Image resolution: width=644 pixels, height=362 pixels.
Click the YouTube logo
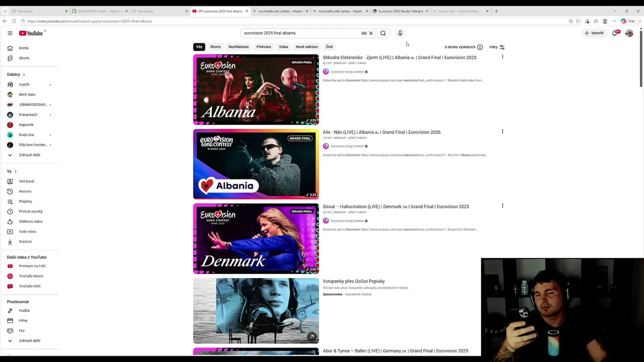[31, 33]
